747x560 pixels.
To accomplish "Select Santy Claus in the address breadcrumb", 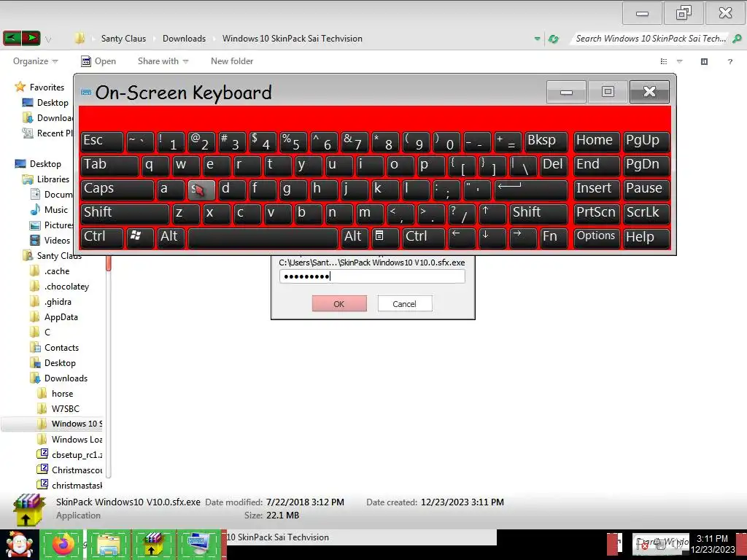I will (x=123, y=39).
